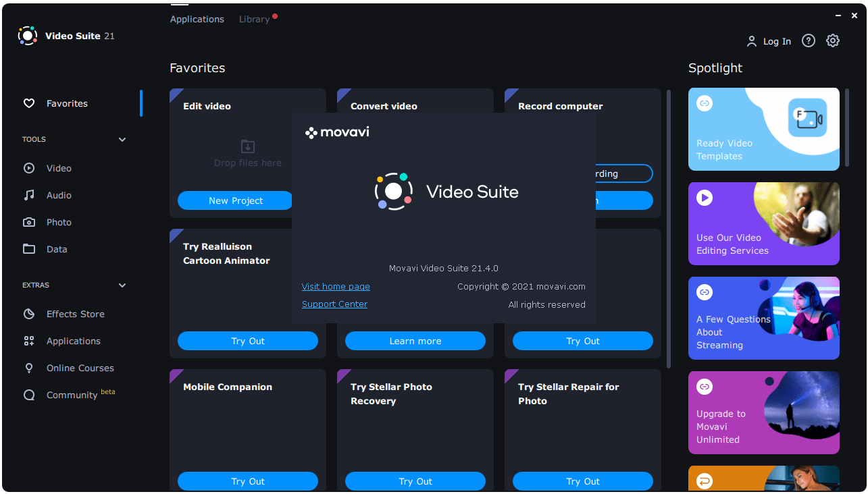Open the Video tools play icon in the sidebar
This screenshot has height=494, width=868.
point(29,168)
